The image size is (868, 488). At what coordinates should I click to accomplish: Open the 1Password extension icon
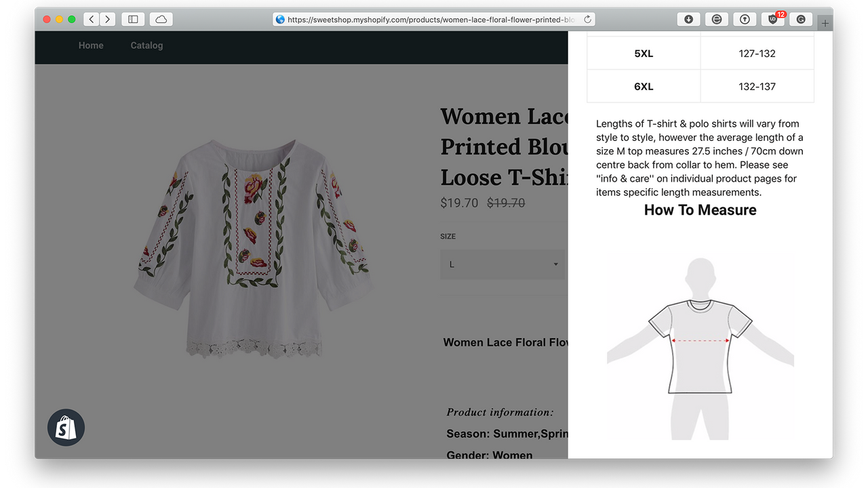click(745, 19)
